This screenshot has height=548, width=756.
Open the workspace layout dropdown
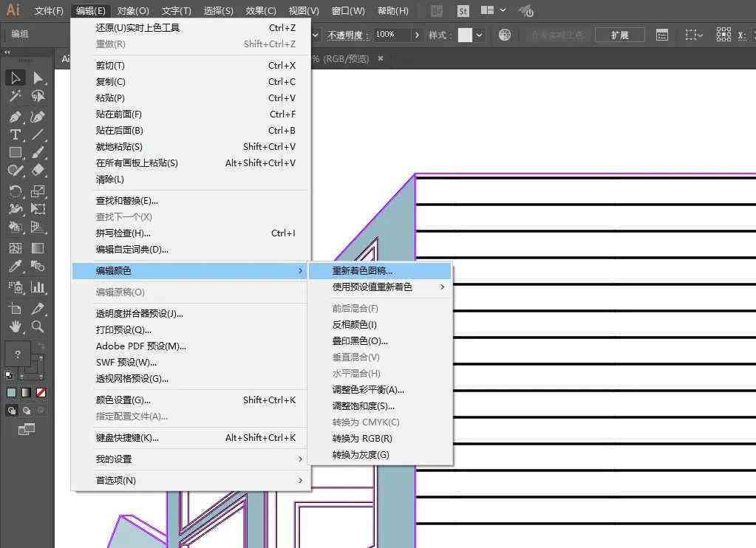pyautogui.click(x=503, y=10)
